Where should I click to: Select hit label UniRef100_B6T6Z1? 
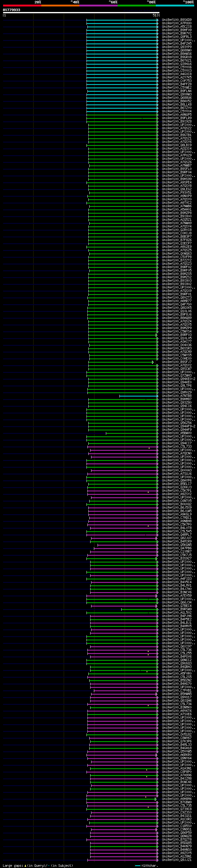point(177,60)
